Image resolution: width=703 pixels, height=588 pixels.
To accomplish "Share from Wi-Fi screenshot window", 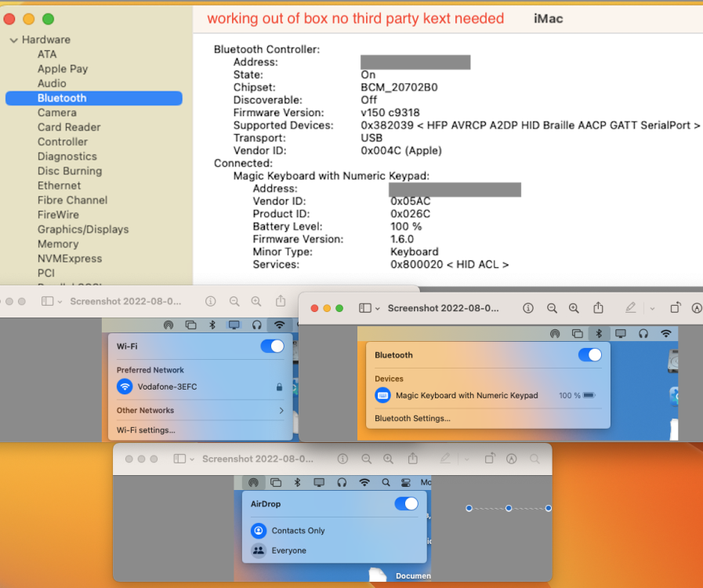I will coord(281,301).
